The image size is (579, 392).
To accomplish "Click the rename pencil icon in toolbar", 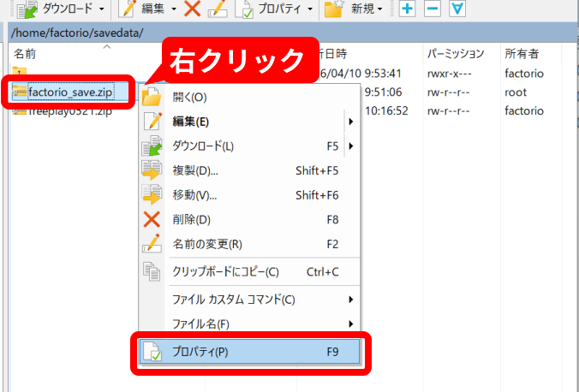I will [x=218, y=10].
